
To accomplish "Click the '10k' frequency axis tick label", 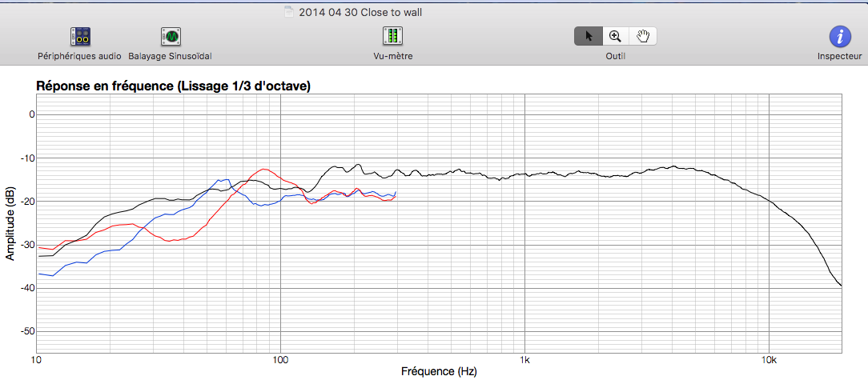I will 769,359.
